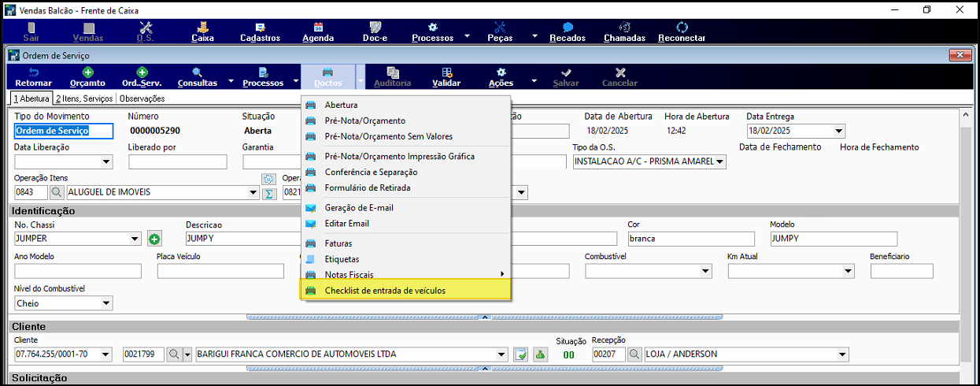Viewport: 980px width, 386px height.
Task: Open the O.S. tools icon
Action: [x=146, y=32]
